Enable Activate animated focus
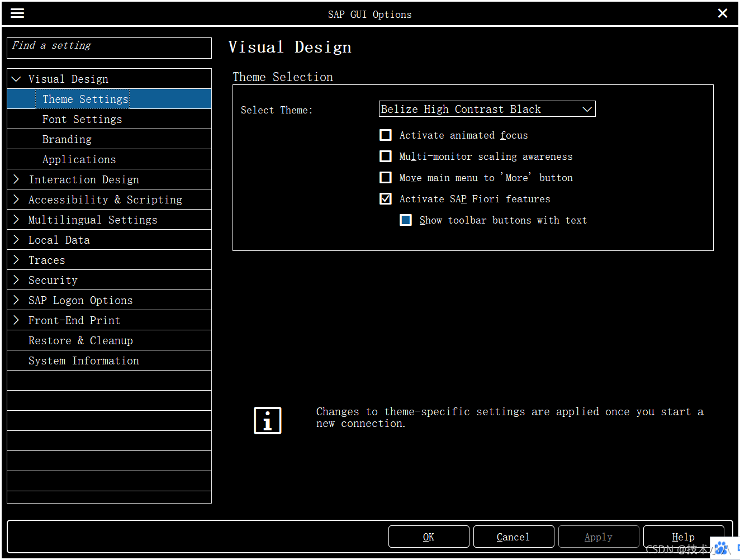Screen dimensions: 740x560 [x=386, y=135]
